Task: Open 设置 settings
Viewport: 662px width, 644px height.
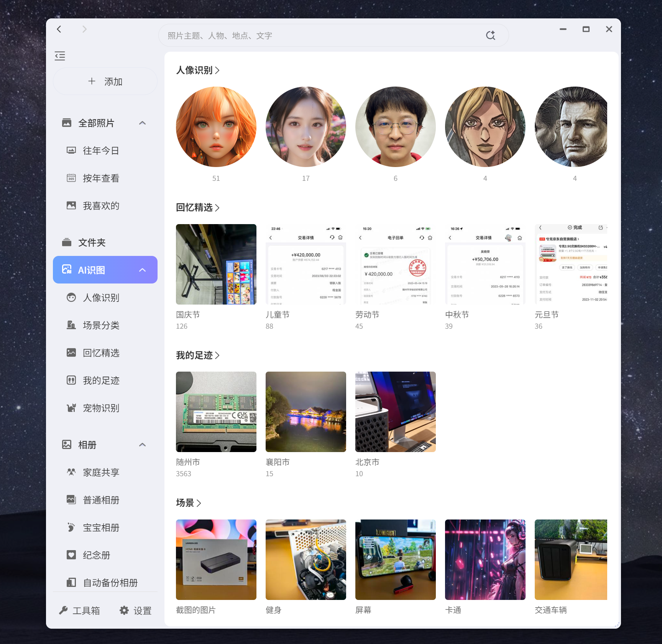Action: [136, 611]
